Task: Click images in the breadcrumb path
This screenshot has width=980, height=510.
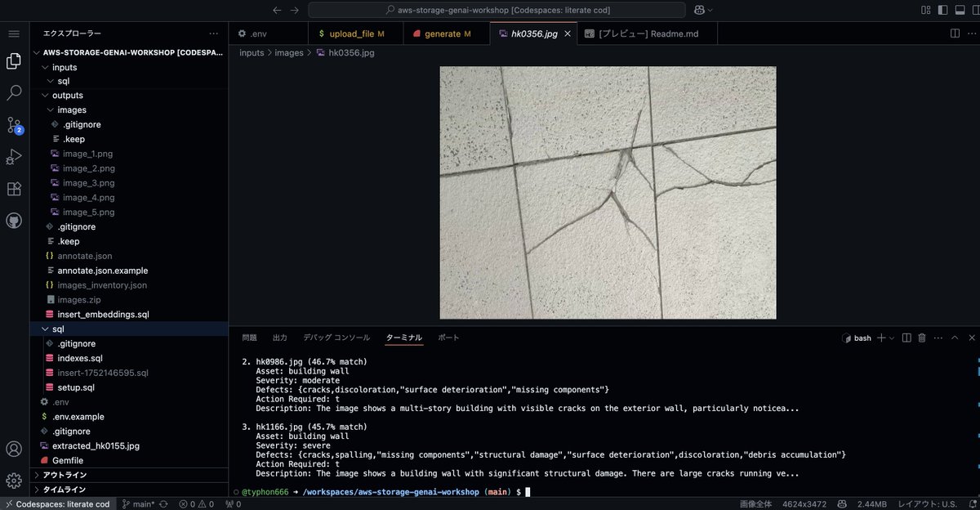Action: pos(289,51)
